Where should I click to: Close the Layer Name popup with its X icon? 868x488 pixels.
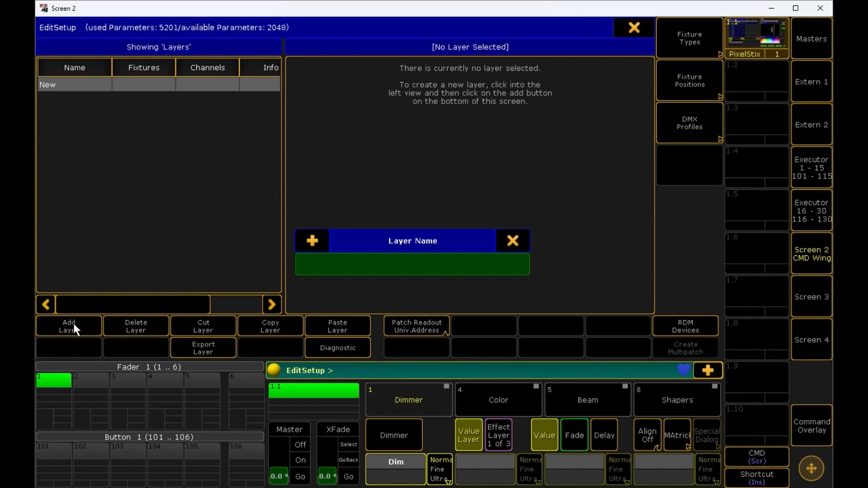click(x=513, y=241)
